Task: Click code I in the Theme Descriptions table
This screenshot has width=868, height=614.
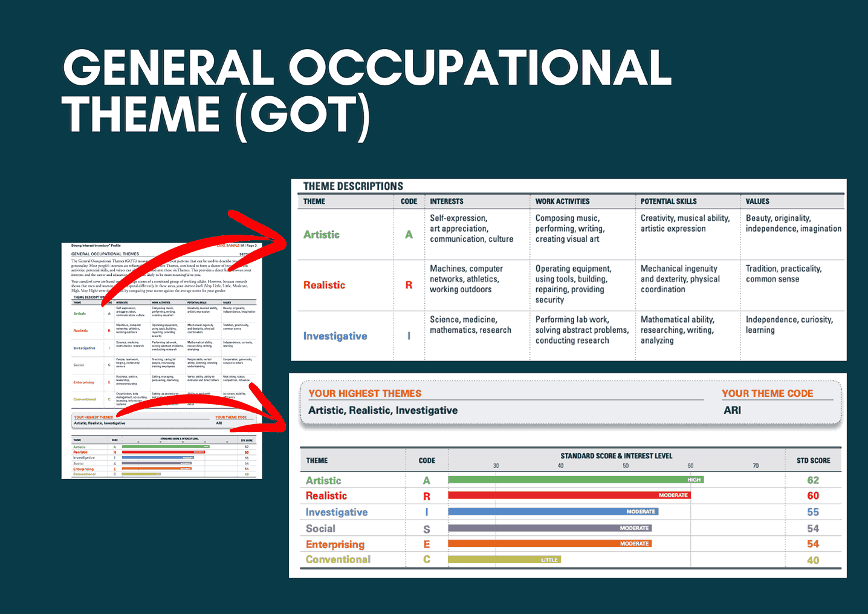Action: [x=409, y=336]
